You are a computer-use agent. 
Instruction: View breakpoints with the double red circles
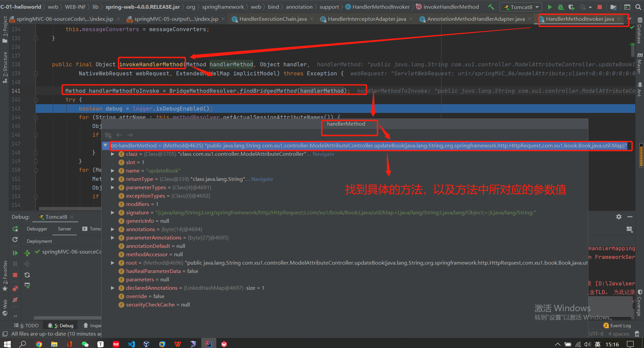[15, 288]
